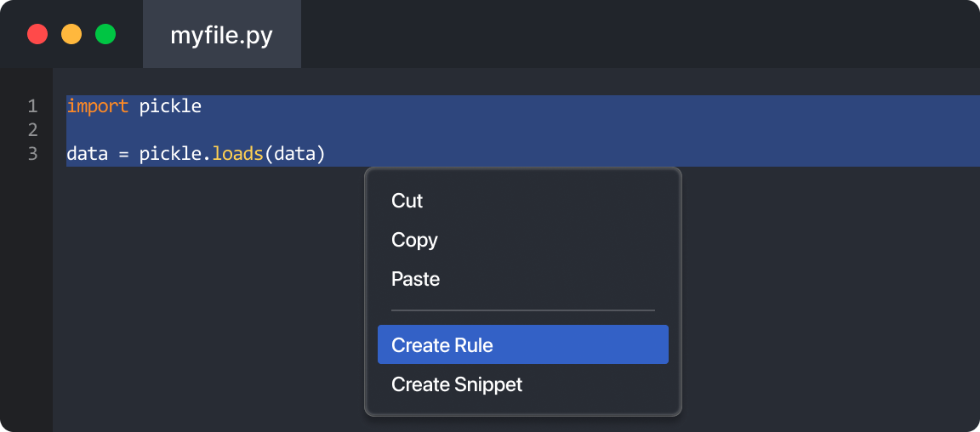Click the orange import keyword
The height and width of the screenshot is (432, 980).
(x=97, y=106)
